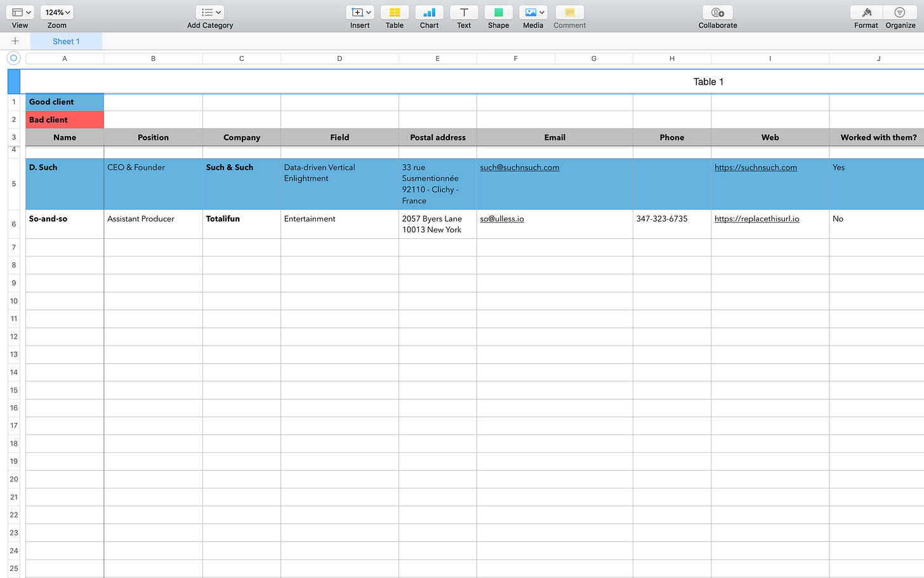924x578 pixels.
Task: Select the Table 1 title
Action: point(708,82)
